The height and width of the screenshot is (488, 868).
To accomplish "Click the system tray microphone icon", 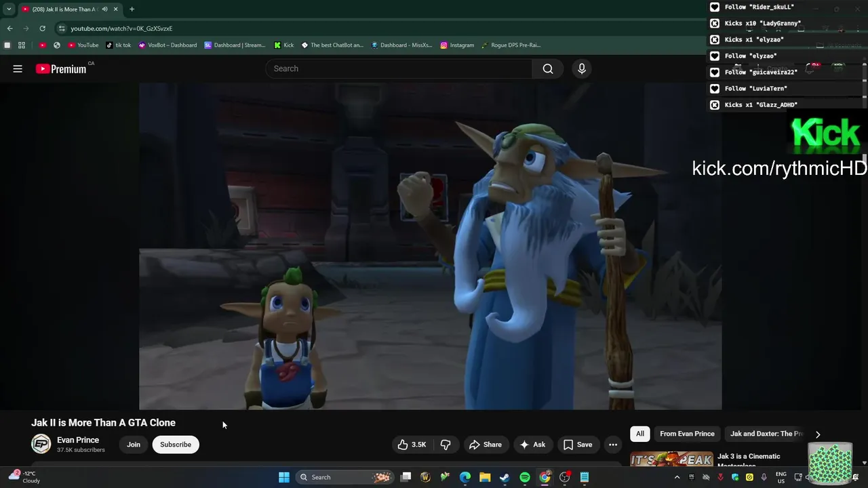I will pyautogui.click(x=764, y=477).
